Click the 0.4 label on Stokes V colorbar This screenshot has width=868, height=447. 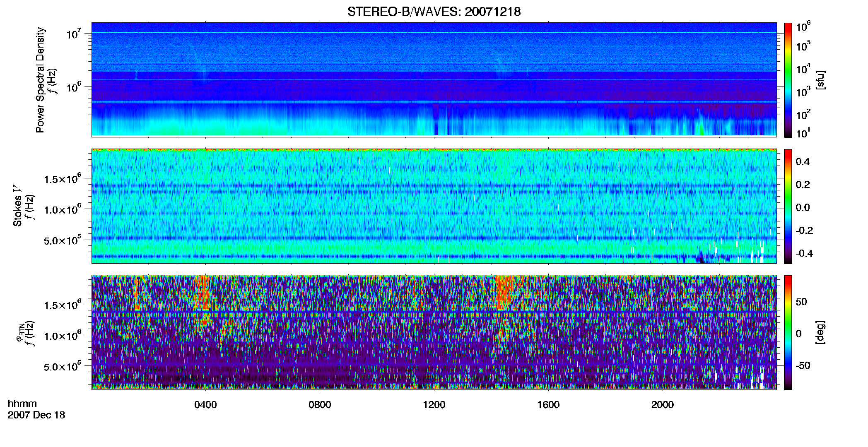point(803,161)
